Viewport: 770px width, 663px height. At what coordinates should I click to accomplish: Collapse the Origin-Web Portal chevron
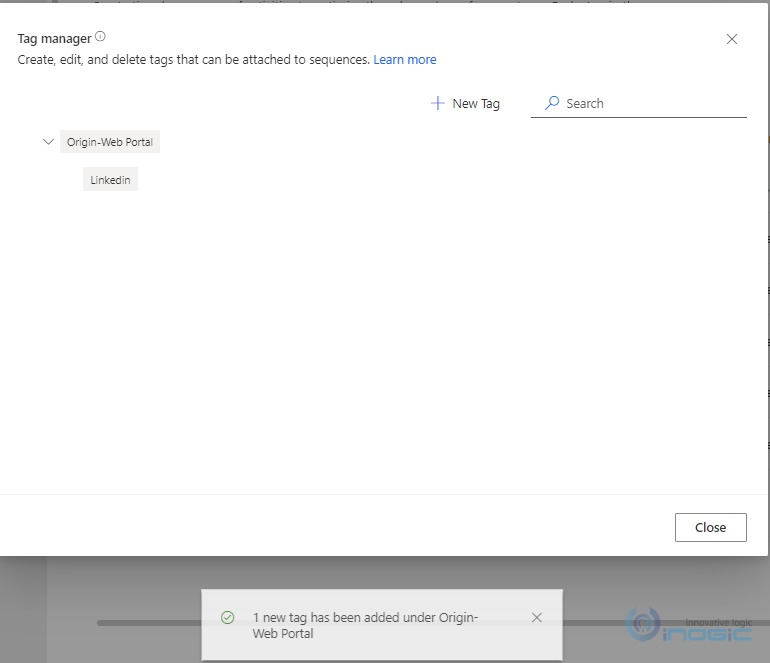[48, 142]
